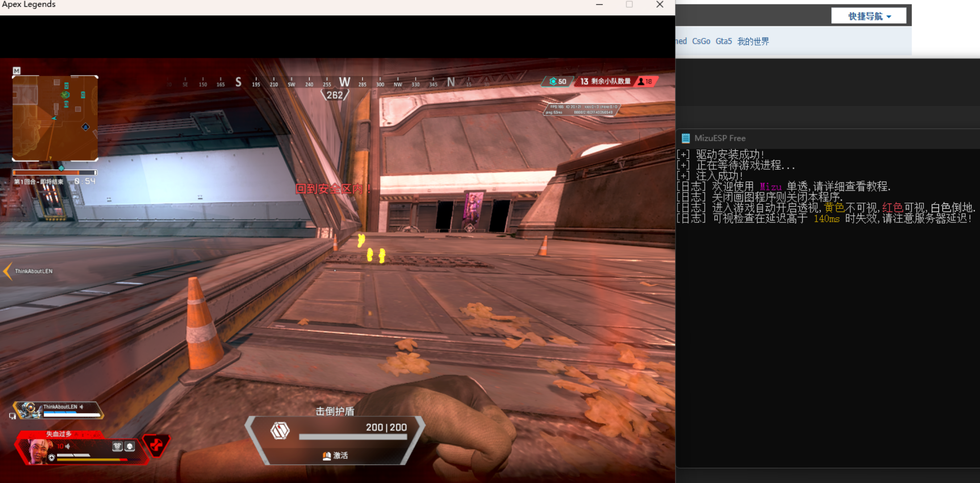
Task: Open the Gta5 tab link
Action: click(723, 41)
